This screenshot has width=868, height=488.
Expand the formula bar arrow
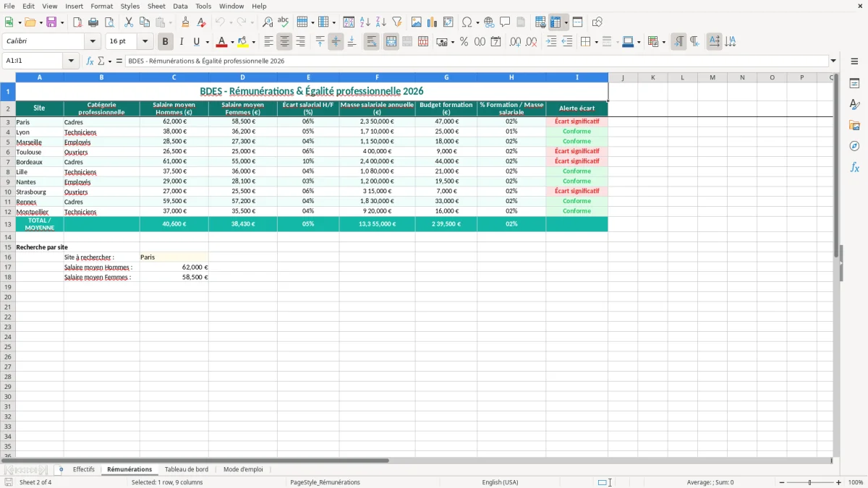pyautogui.click(x=833, y=61)
